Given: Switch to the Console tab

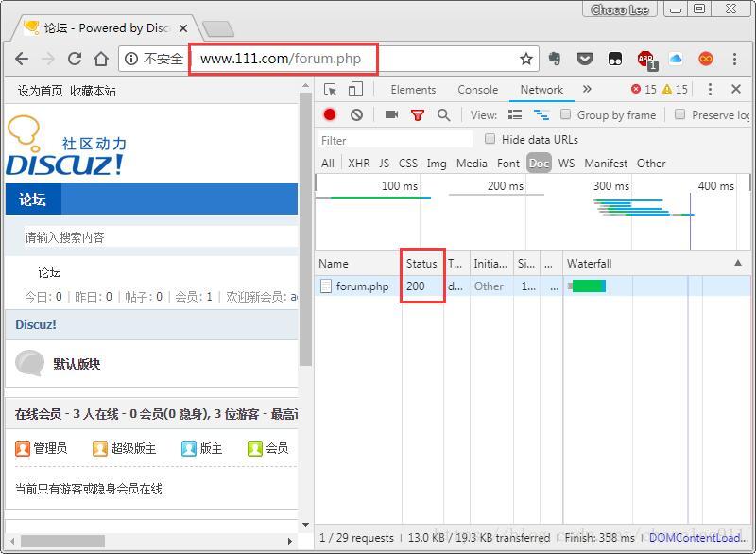Looking at the screenshot, I should 478,90.
